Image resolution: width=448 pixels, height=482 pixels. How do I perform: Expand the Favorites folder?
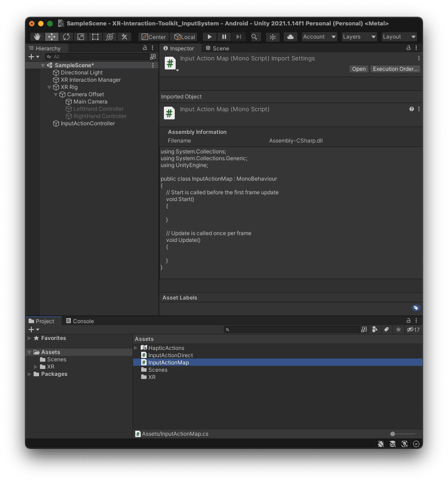(30, 338)
